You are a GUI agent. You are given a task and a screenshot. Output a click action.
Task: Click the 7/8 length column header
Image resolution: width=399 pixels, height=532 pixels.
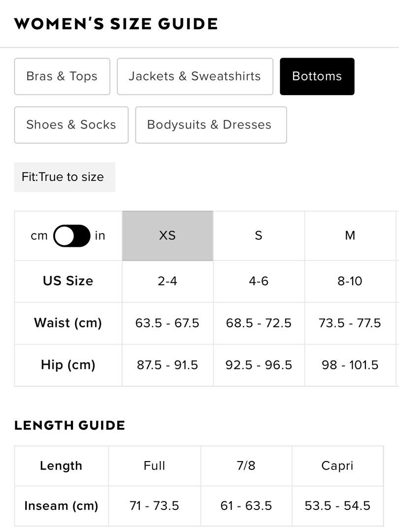click(x=246, y=466)
